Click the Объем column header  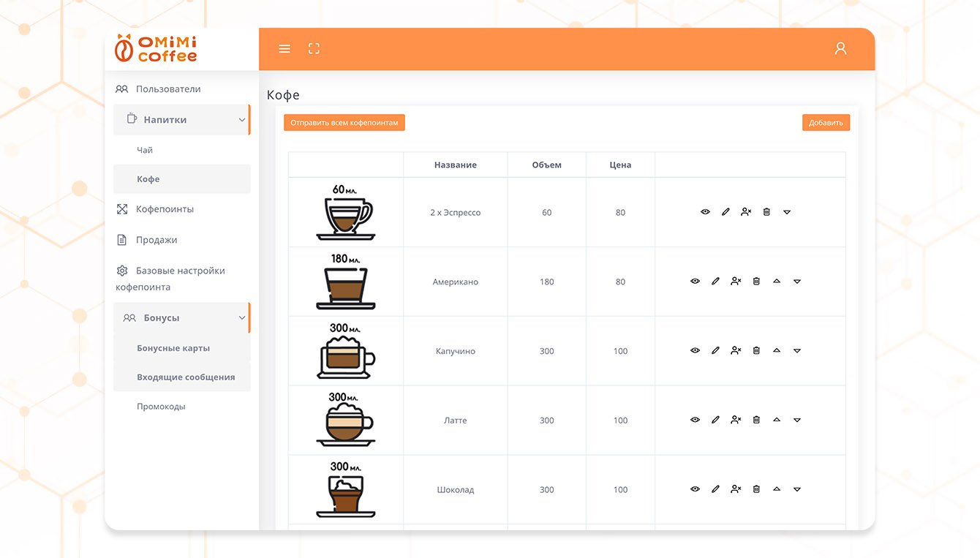[547, 165]
